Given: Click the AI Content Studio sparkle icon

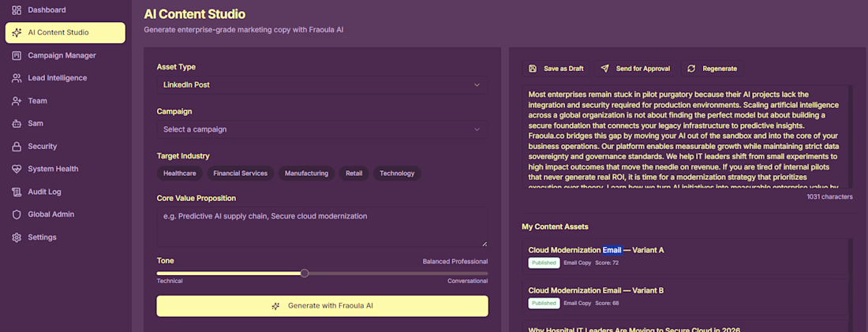Looking at the screenshot, I should click(17, 32).
